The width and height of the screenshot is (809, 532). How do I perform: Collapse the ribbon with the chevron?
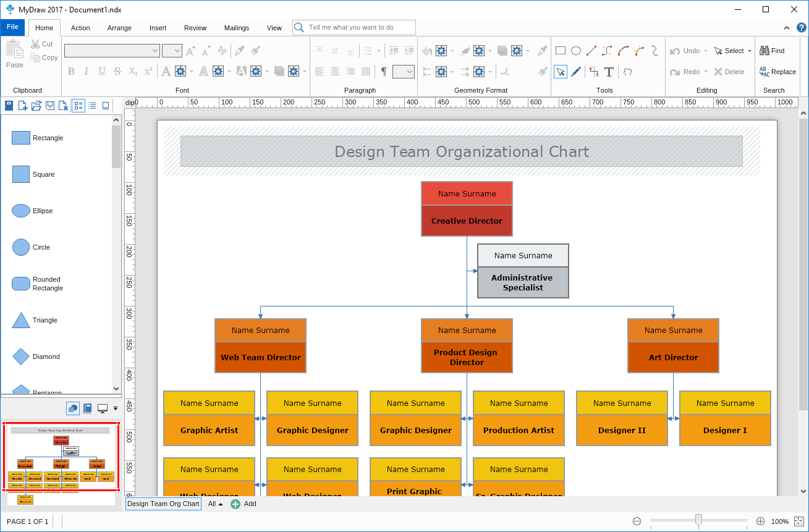point(787,28)
